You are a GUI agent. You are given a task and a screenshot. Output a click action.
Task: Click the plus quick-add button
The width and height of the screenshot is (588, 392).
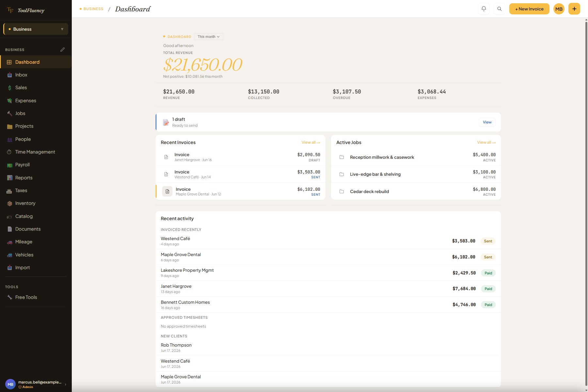tap(574, 9)
